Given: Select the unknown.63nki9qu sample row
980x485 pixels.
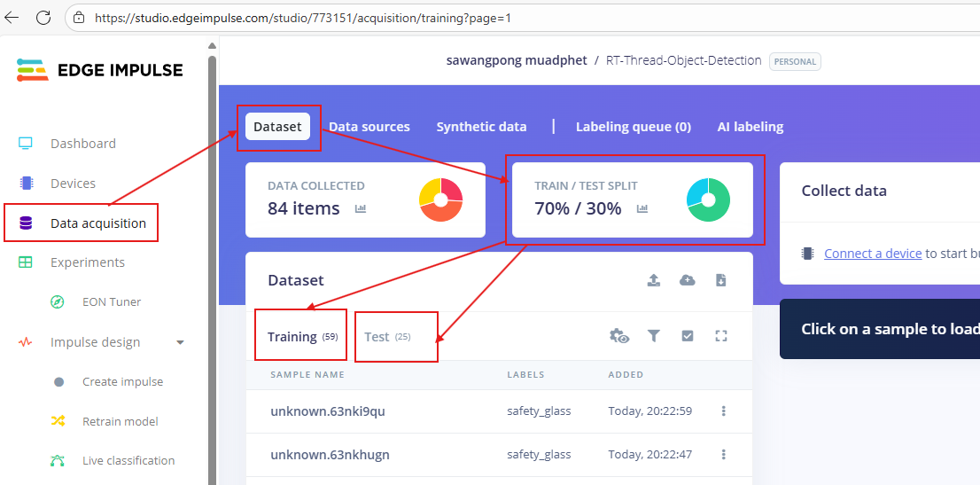Looking at the screenshot, I should (328, 411).
